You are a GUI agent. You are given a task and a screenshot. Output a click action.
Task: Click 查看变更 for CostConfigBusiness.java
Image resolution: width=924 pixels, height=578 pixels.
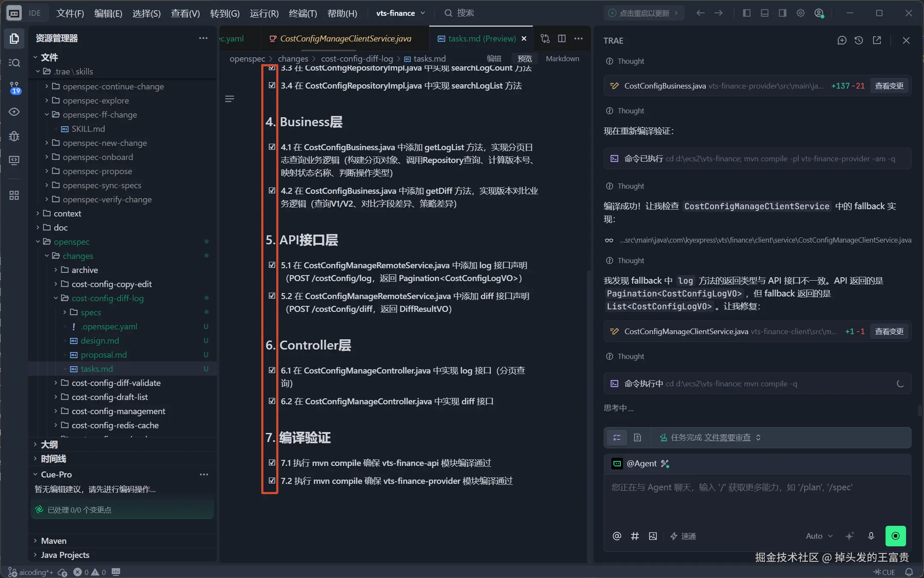click(x=889, y=86)
